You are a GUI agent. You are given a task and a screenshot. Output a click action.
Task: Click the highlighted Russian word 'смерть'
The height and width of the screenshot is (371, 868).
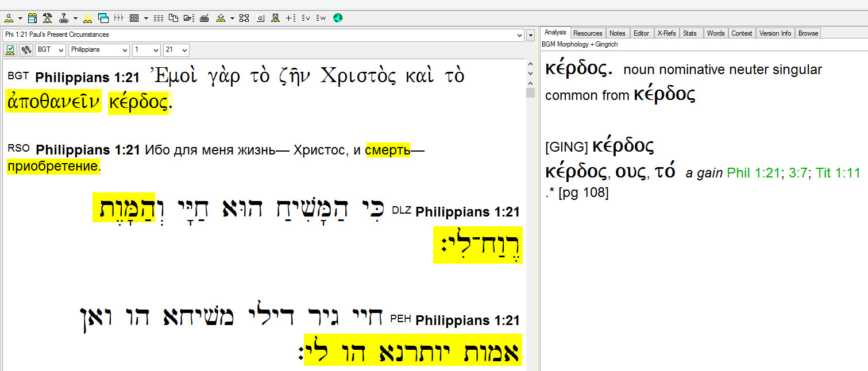point(388,150)
